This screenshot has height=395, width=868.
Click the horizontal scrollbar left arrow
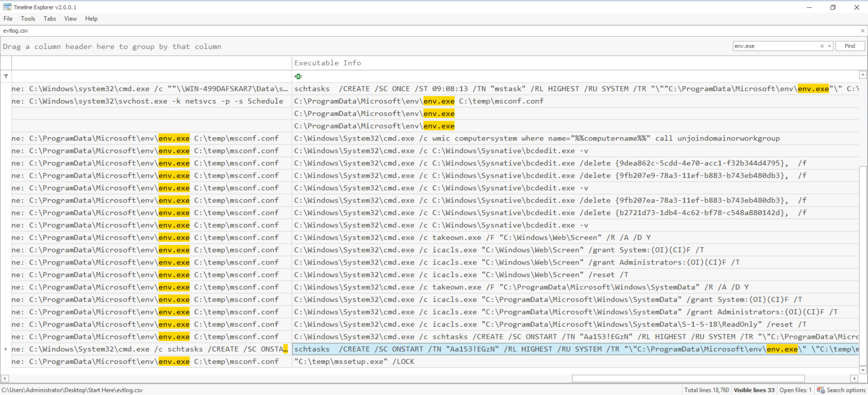click(x=5, y=379)
